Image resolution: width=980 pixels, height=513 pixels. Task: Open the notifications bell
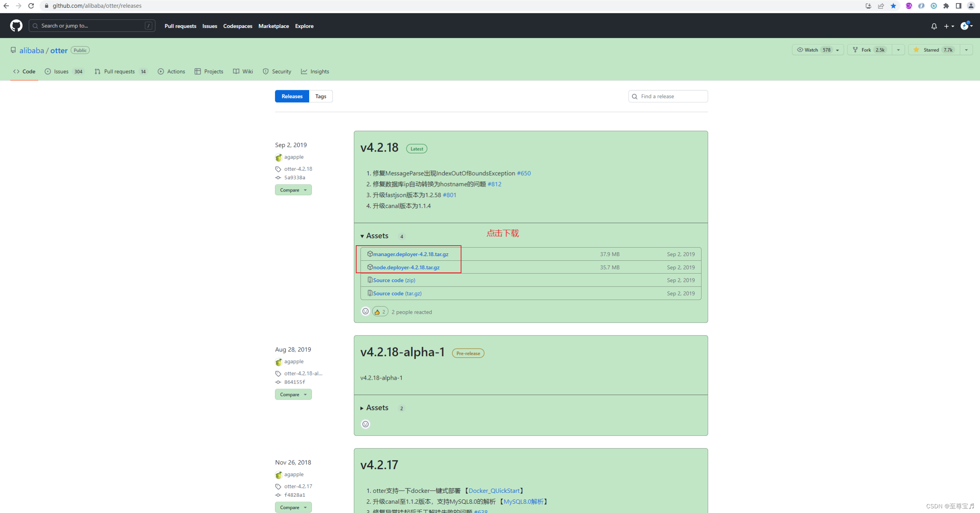coord(934,26)
